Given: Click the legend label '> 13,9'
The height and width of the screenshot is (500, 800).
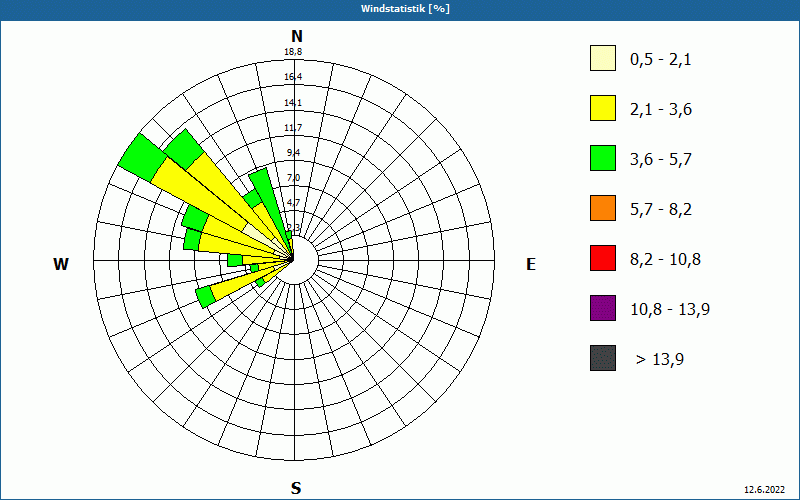Looking at the screenshot, I should point(660,360).
